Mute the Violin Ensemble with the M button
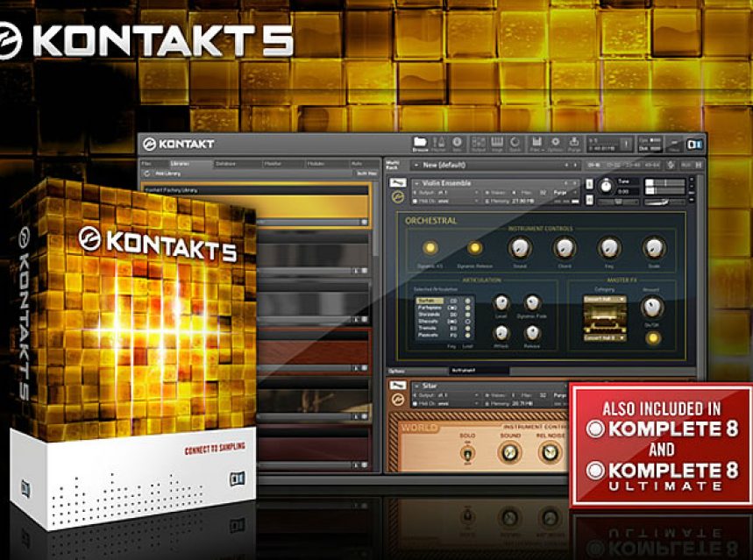 590,199
